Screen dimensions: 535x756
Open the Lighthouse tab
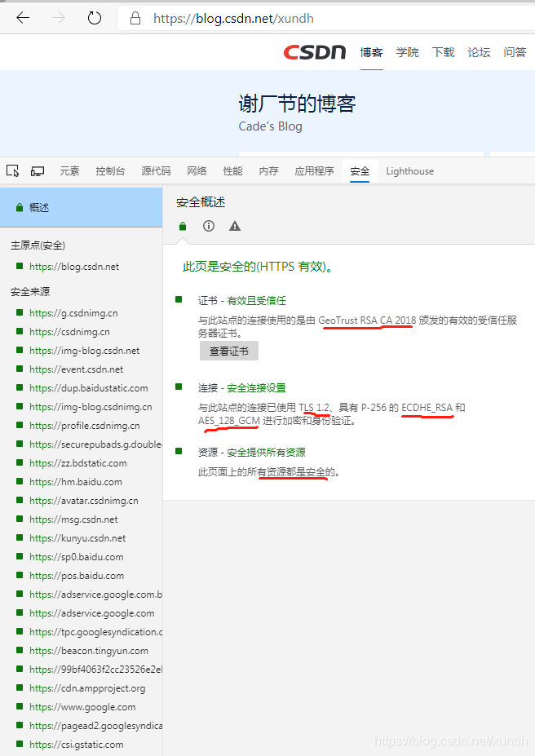click(409, 171)
